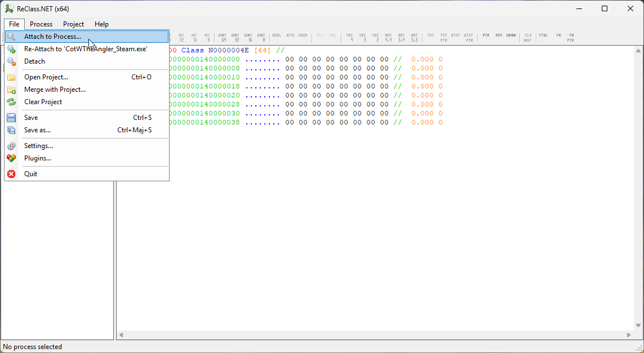Select Merge with Project...

coord(87,90)
